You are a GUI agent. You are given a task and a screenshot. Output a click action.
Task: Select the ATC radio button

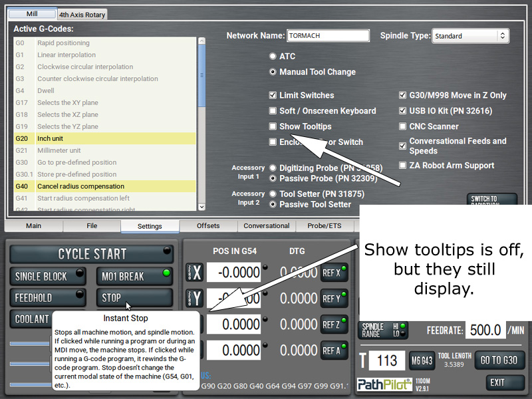273,57
